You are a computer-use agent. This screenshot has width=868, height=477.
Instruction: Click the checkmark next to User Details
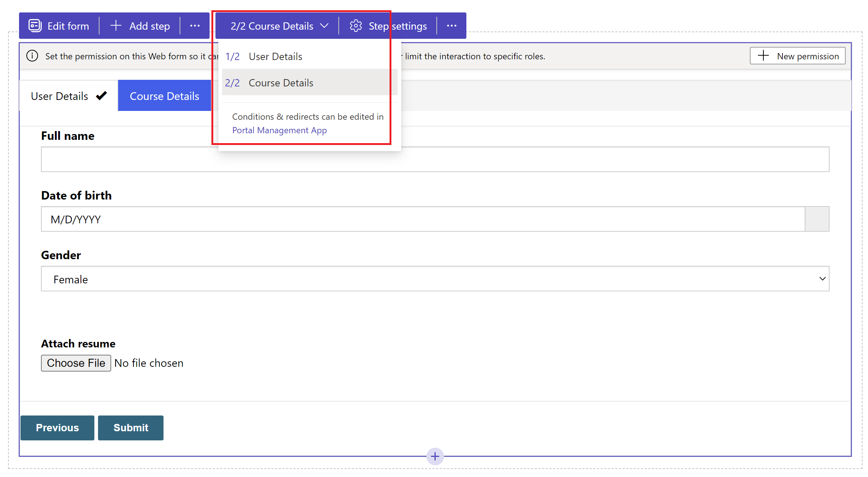100,95
